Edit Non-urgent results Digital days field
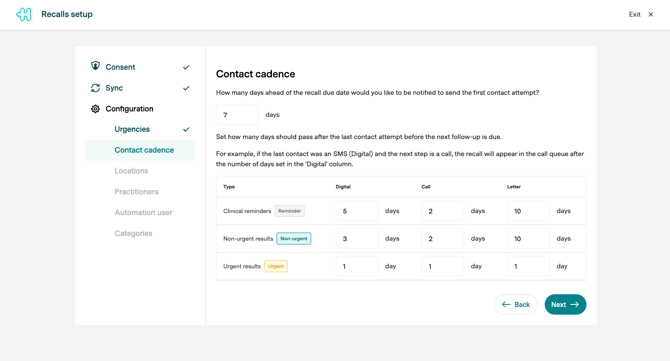 (x=357, y=238)
